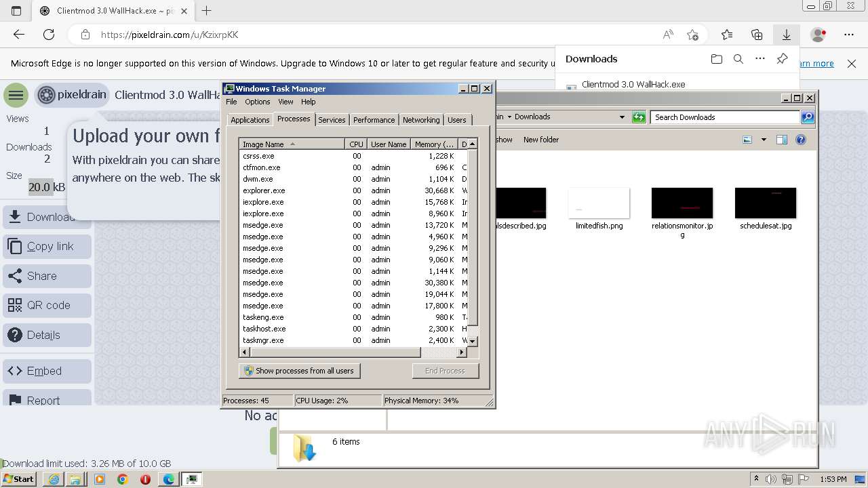Sort processes by Image Name column
This screenshot has width=868, height=488.
pos(292,144)
